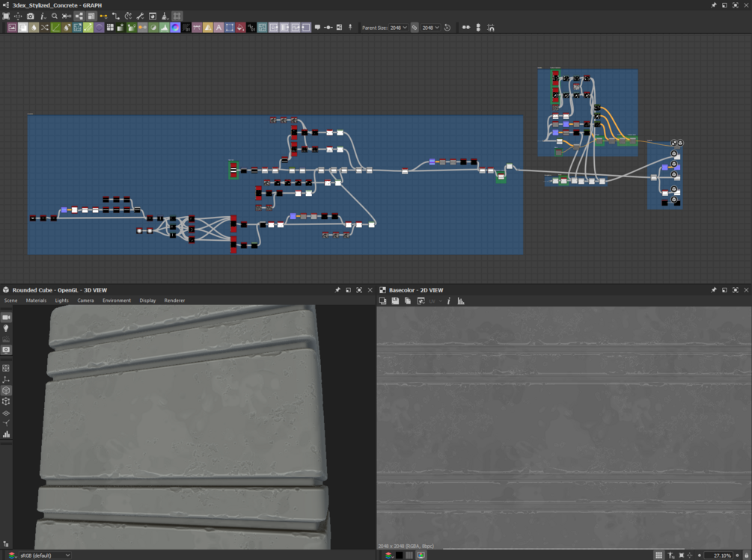Add a Levels node with the histogram icon
This screenshot has width=752, height=560.
165,28
